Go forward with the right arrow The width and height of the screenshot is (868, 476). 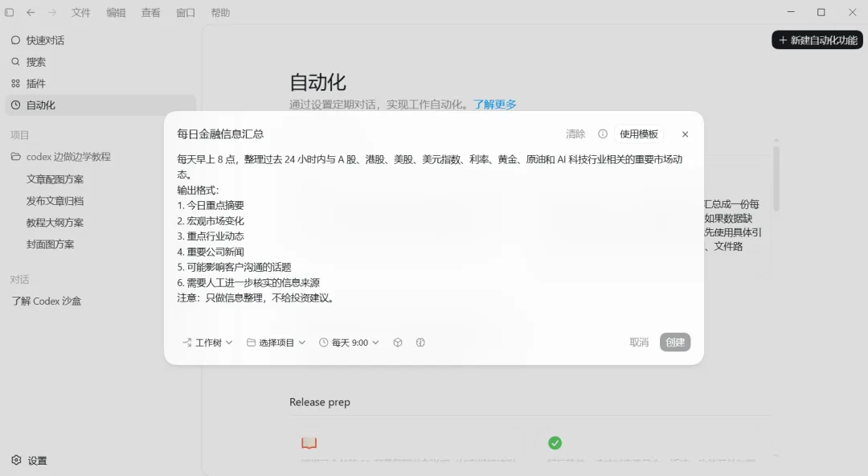(x=52, y=12)
